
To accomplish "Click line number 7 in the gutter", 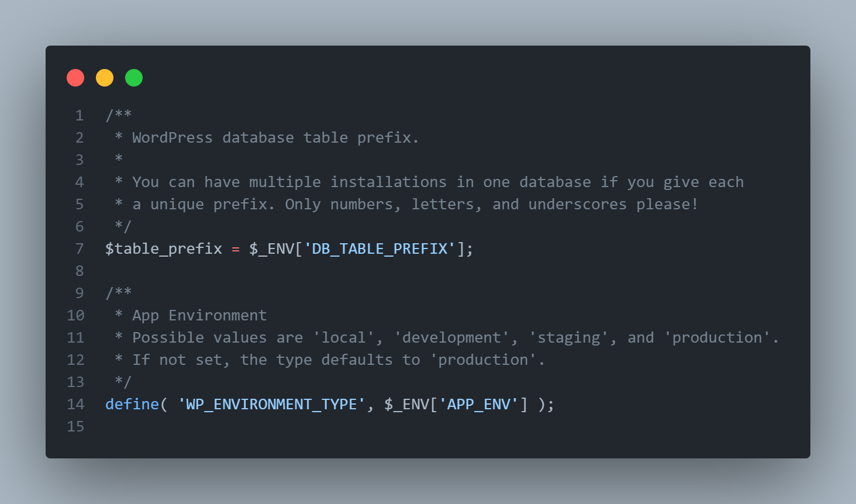I will click(x=80, y=249).
